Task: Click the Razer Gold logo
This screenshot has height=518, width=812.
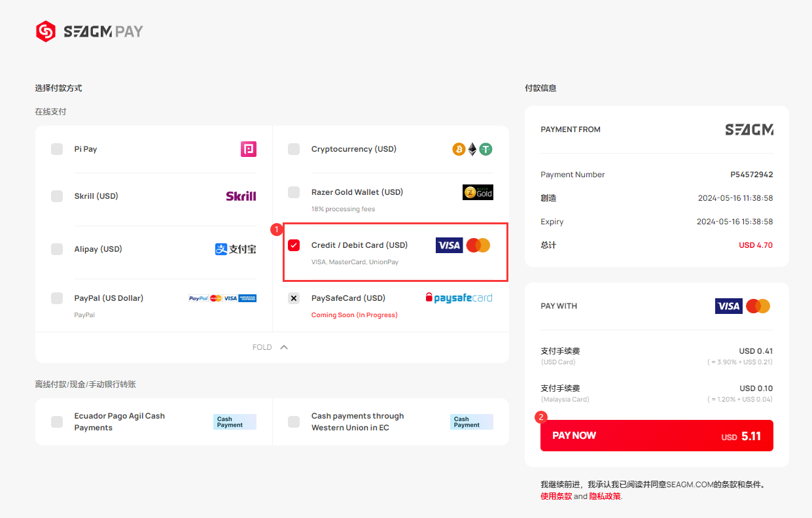Action: pos(478,192)
